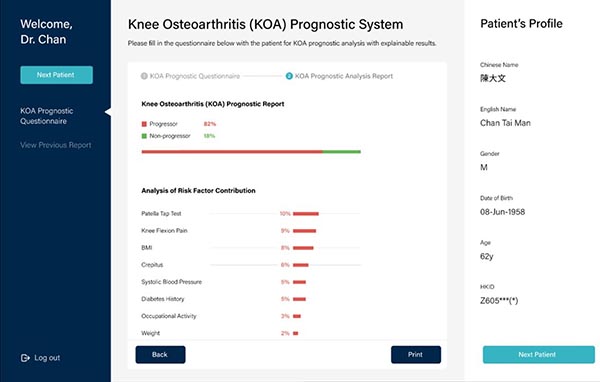Open View Previous Report in sidebar

(56, 145)
